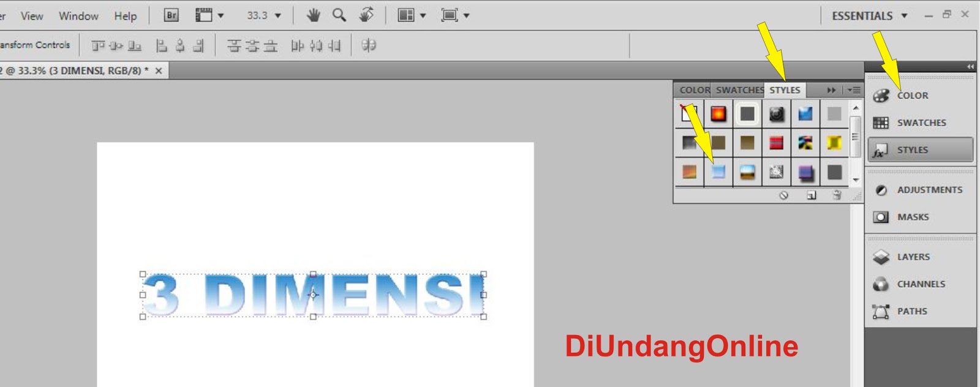Select the Rotate View tool

point(366,15)
